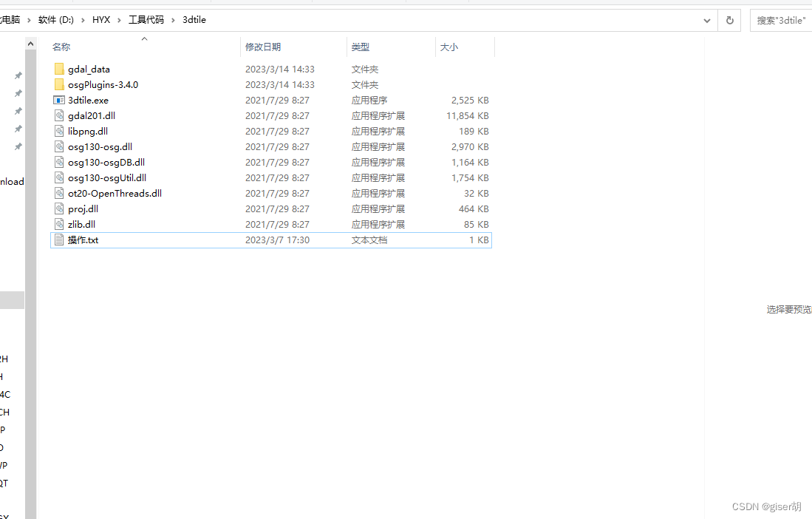Viewport: 812px width, 519px height.
Task: Click the 2,525 KB size value
Action: pyautogui.click(x=470, y=100)
